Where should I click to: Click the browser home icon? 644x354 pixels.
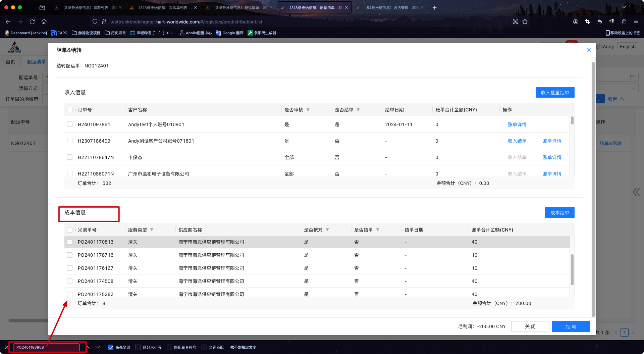point(44,22)
